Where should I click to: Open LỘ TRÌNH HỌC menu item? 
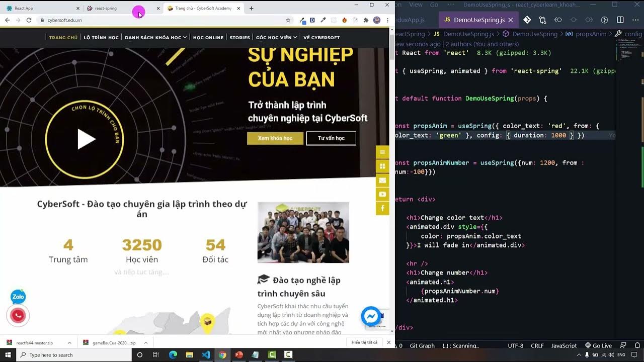click(101, 38)
